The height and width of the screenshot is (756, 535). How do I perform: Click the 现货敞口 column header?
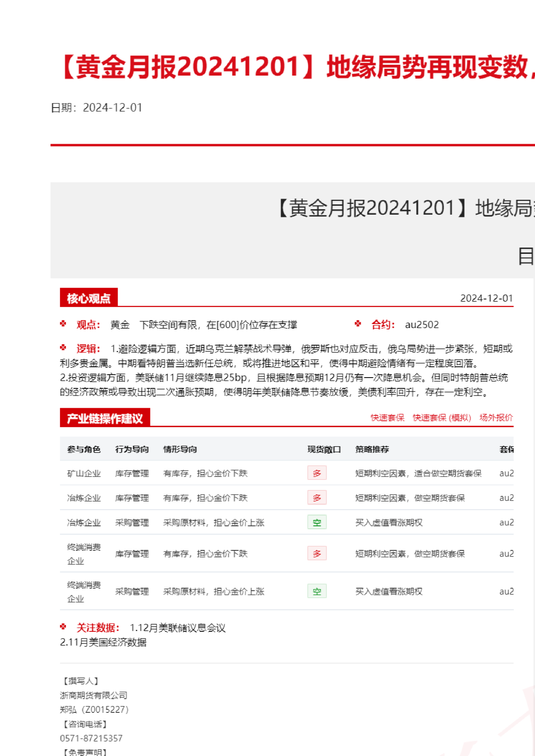[324, 449]
